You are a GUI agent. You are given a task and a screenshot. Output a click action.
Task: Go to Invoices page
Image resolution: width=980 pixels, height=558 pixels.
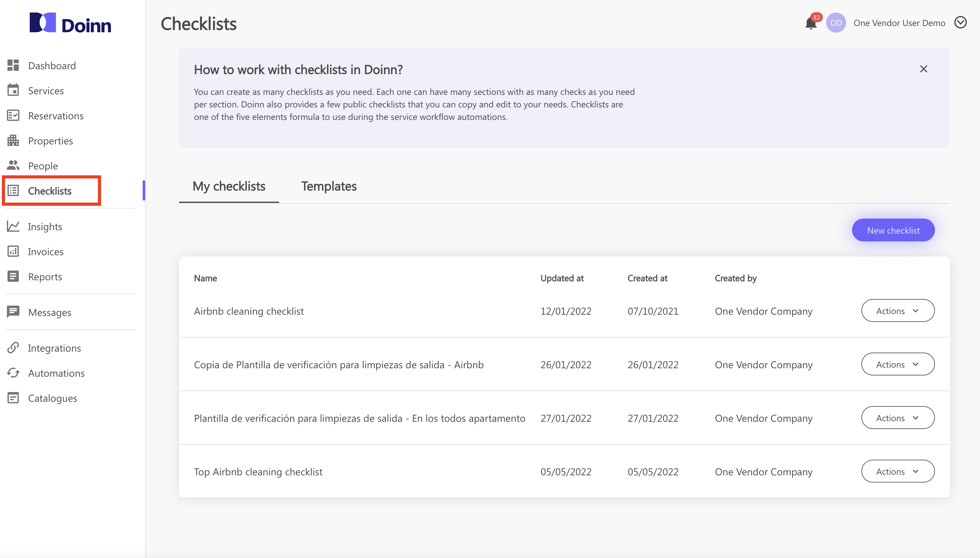(x=46, y=251)
